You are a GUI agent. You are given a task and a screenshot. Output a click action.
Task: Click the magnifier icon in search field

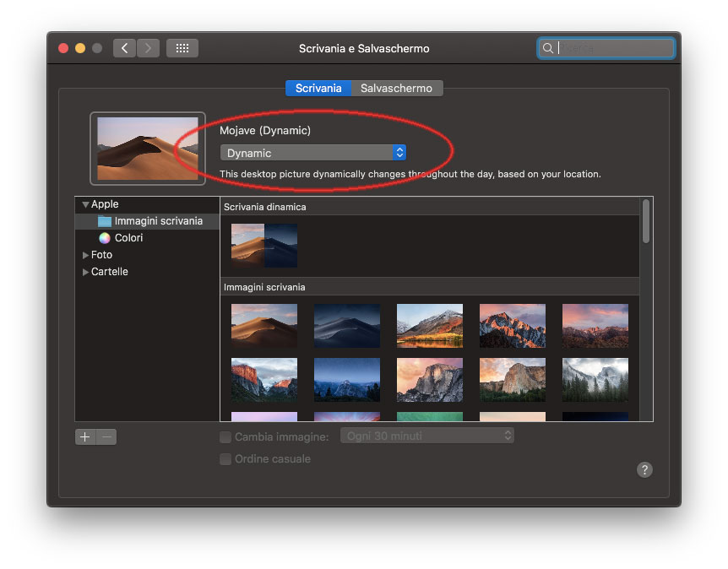(x=548, y=48)
